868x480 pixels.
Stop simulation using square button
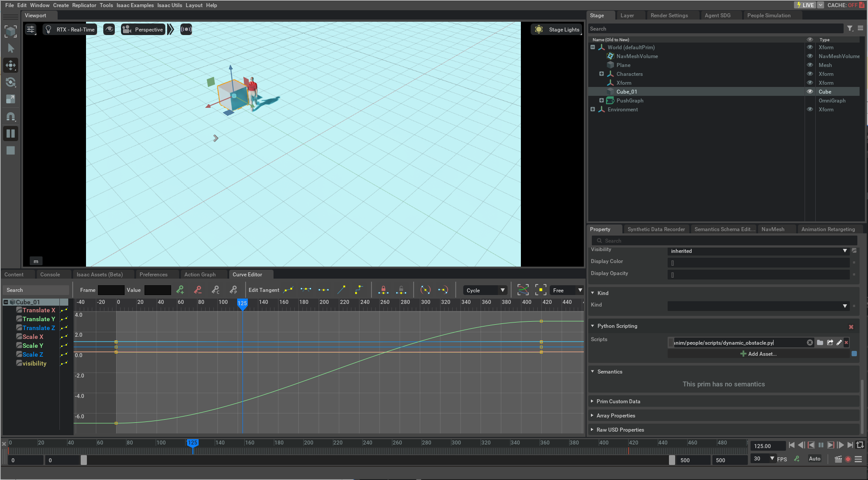11,150
